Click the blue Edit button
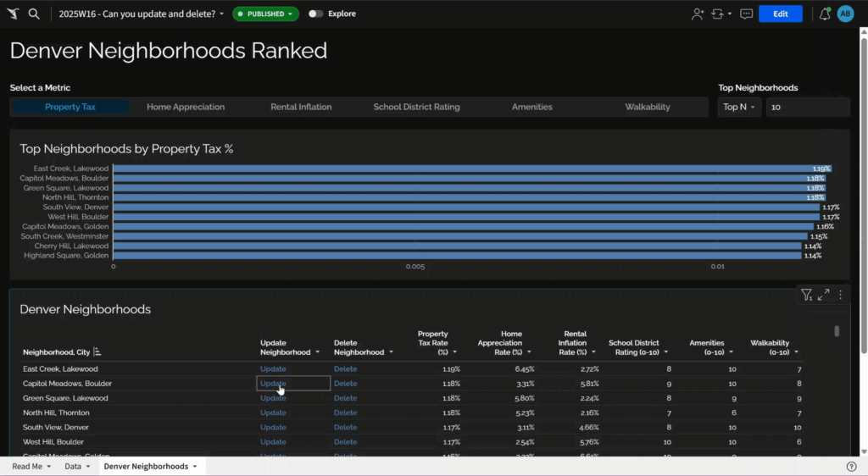The width and height of the screenshot is (868, 476). (780, 14)
